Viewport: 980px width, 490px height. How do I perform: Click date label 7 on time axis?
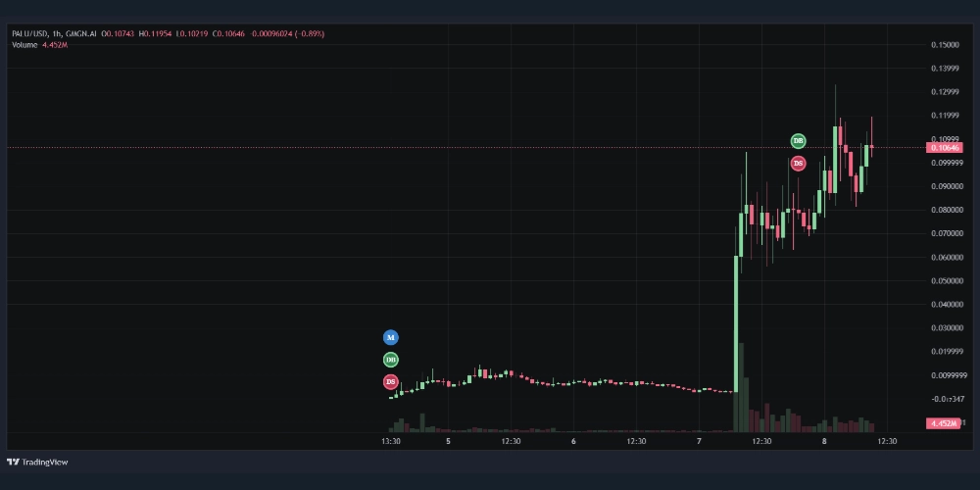pyautogui.click(x=699, y=442)
